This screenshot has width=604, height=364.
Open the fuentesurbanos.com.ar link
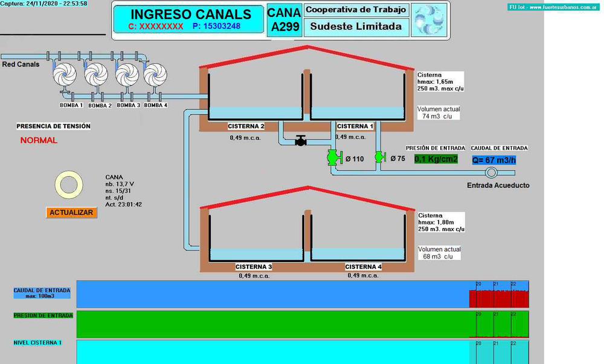click(x=553, y=7)
